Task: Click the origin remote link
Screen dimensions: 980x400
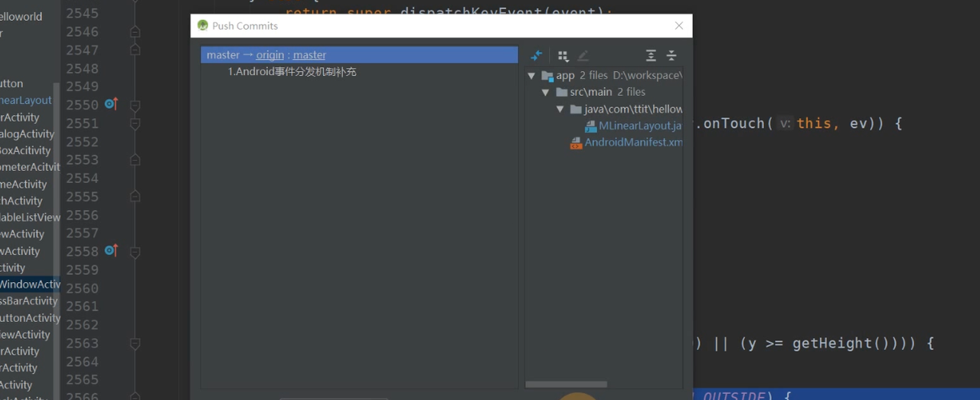Action: pyautogui.click(x=270, y=55)
